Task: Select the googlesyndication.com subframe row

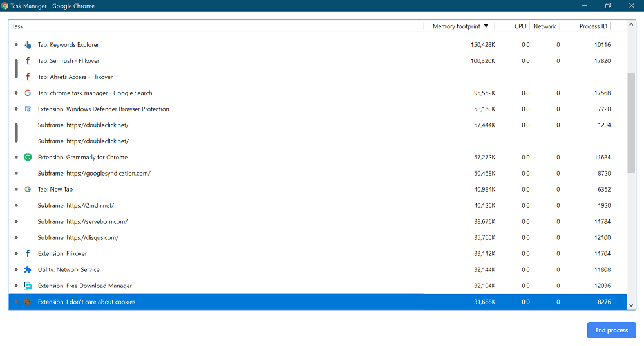Action: (x=318, y=174)
